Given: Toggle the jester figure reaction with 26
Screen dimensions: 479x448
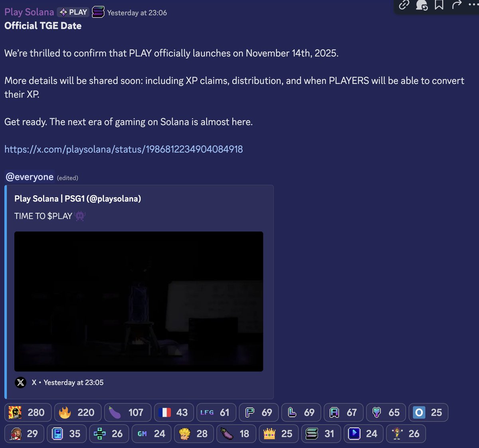Looking at the screenshot, I should point(406,434).
